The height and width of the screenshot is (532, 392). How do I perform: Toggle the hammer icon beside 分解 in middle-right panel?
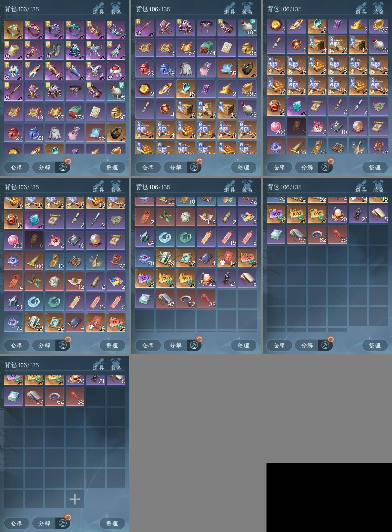coord(325,345)
